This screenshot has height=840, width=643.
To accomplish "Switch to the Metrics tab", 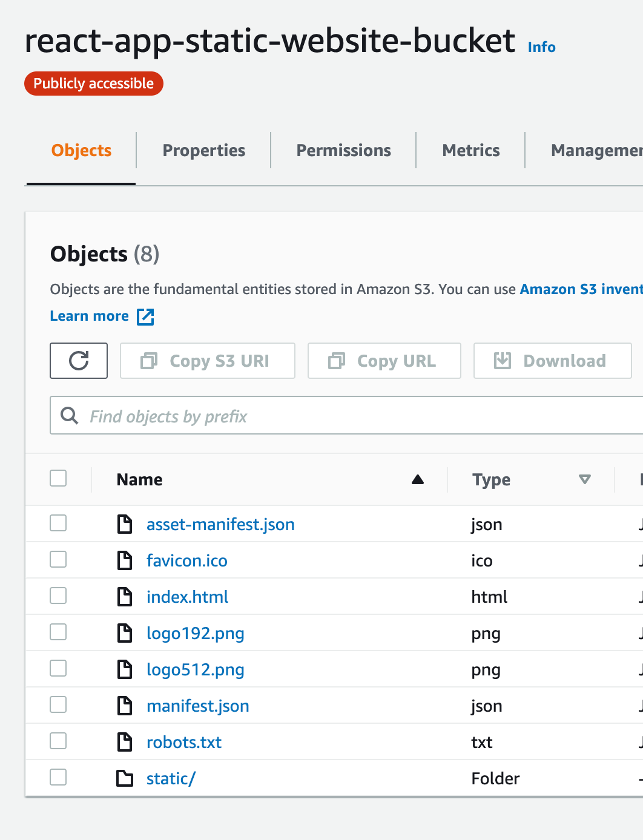I will tap(471, 150).
